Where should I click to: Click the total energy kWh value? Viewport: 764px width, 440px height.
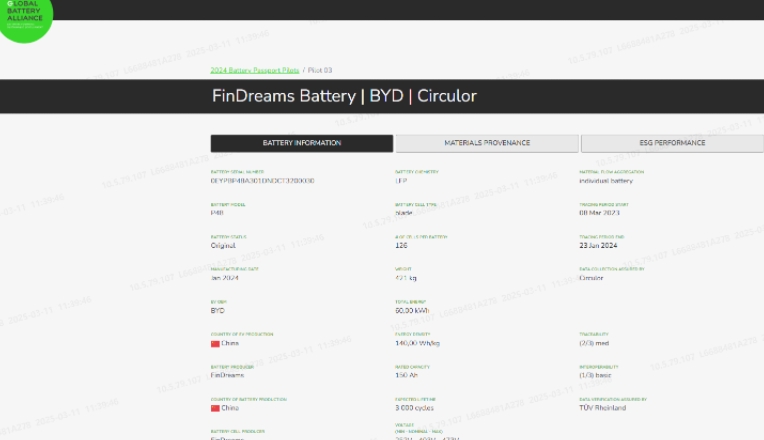pyautogui.click(x=412, y=310)
